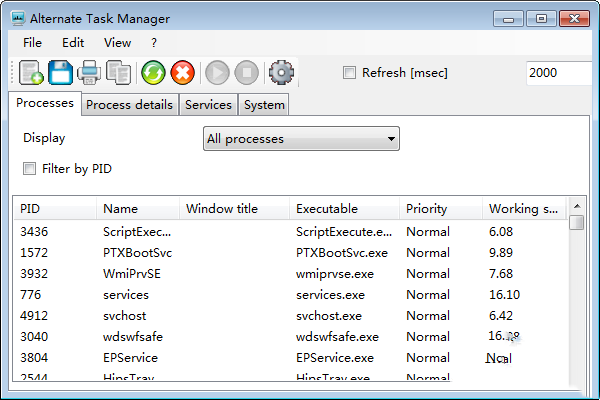Click the copy pages toolbar icon
The image size is (600, 400).
(118, 72)
